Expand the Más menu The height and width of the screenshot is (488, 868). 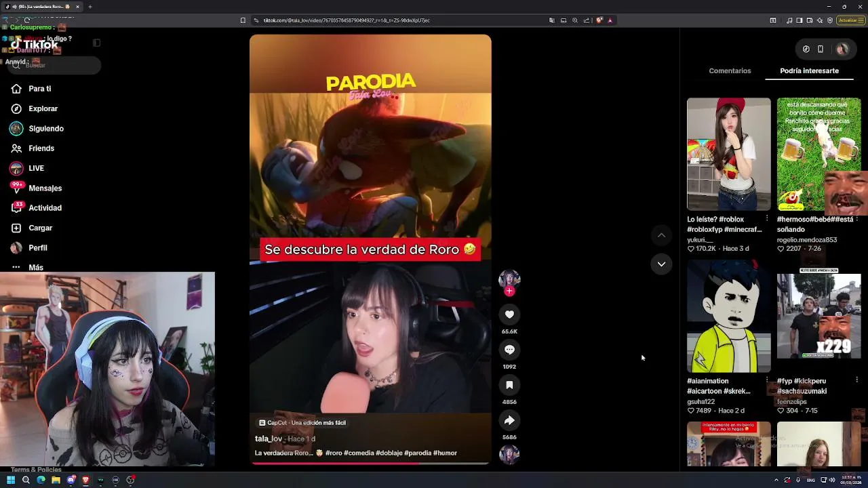36,268
